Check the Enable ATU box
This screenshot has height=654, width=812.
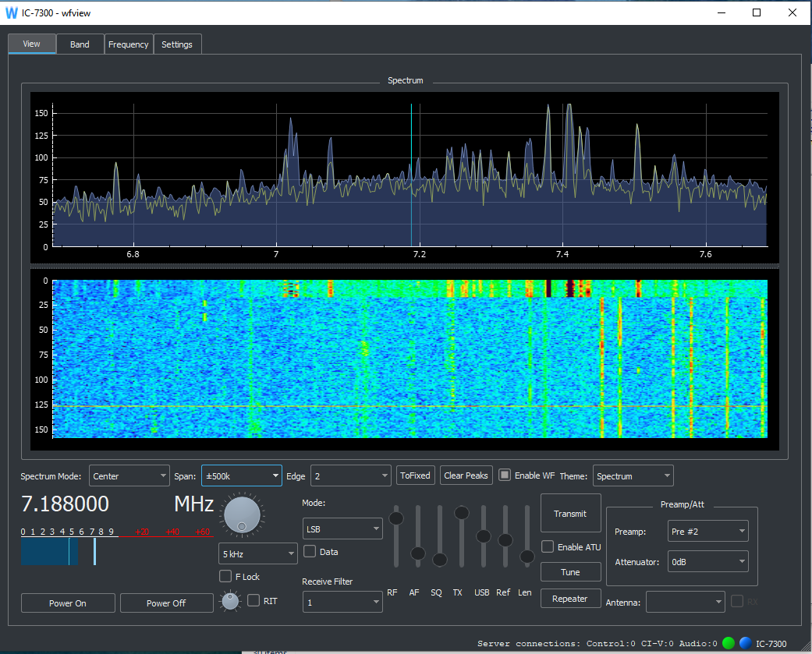(548, 546)
